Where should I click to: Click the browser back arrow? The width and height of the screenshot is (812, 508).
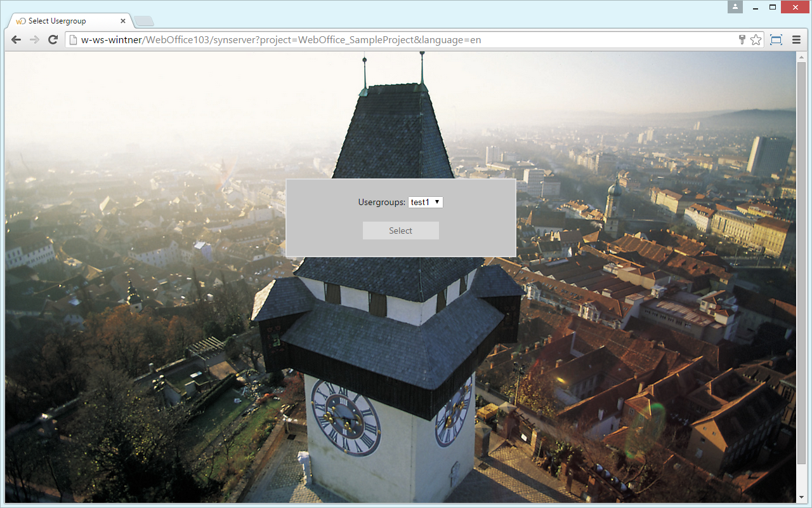[15, 39]
